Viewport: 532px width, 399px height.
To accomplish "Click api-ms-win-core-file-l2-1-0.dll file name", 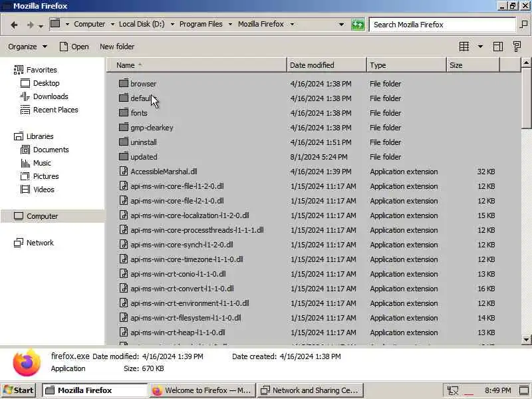I will (177, 201).
